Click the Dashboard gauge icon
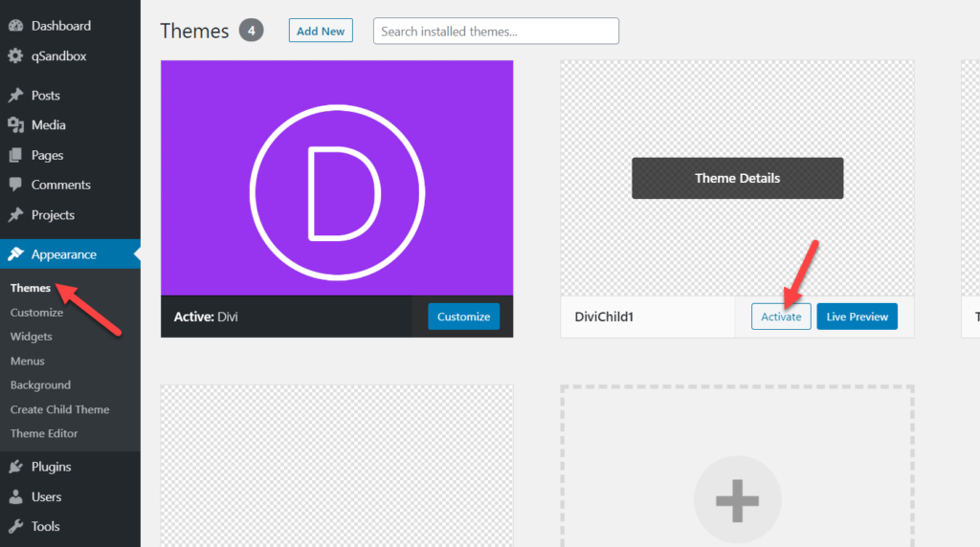Image resolution: width=980 pixels, height=547 pixels. (15, 26)
